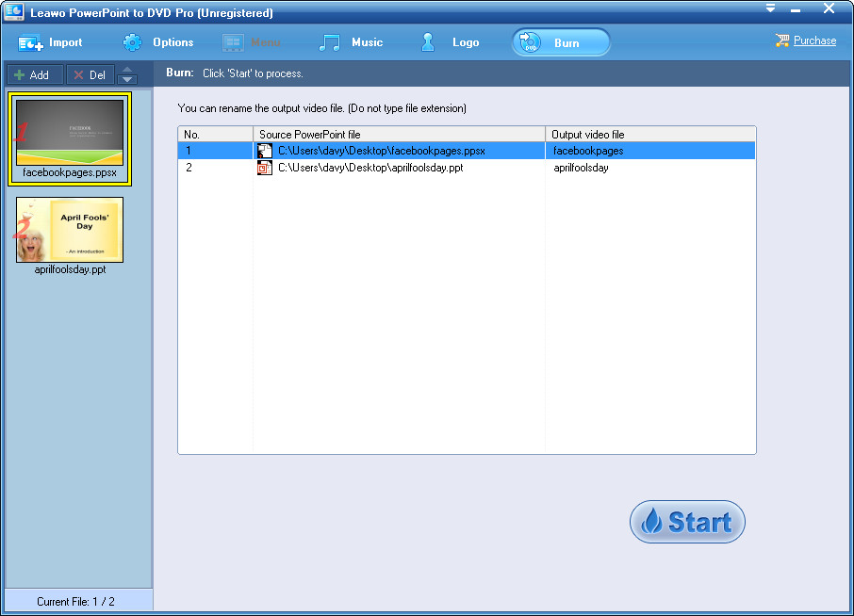854x616 pixels.
Task: Click the app logo in the title bar
Action: pyautogui.click(x=13, y=11)
